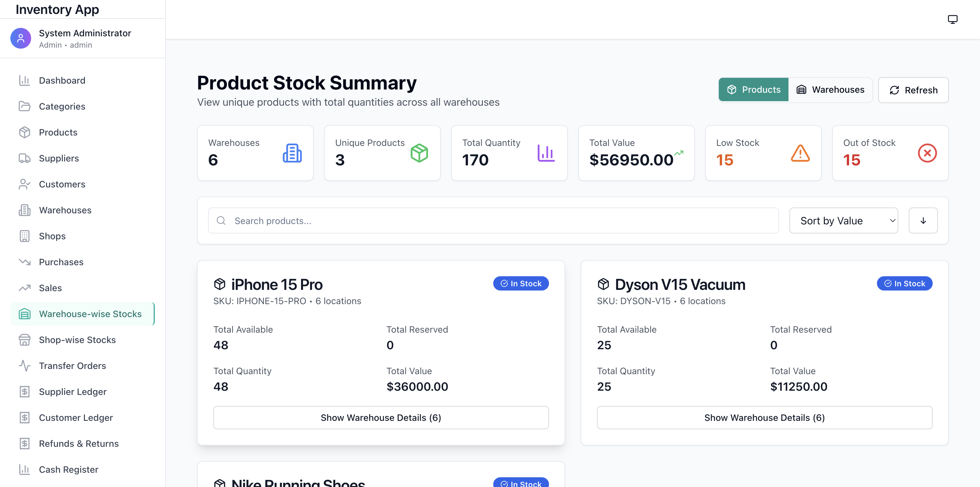Screen dimensions: 980x487
Task: Click the Dashboard bar chart icon
Action: click(x=24, y=80)
